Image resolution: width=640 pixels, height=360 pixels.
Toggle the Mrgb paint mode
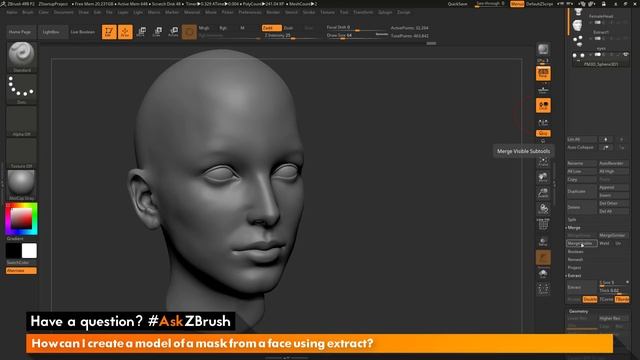coord(204,28)
